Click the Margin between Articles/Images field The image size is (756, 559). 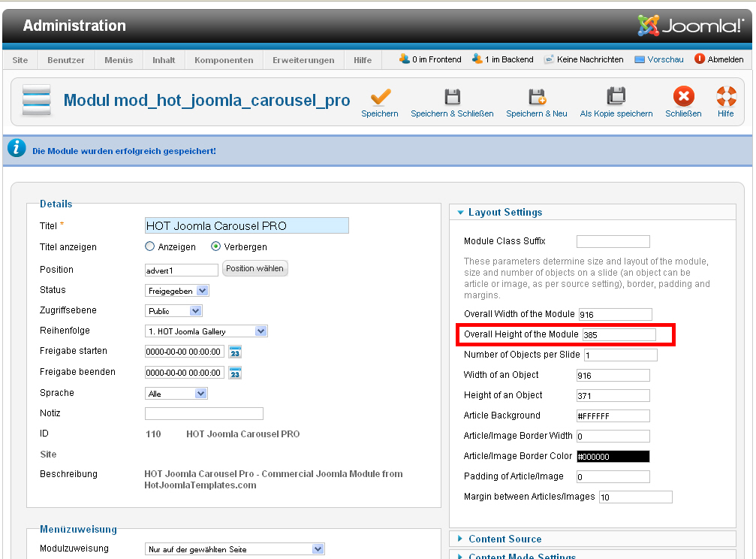coord(635,497)
